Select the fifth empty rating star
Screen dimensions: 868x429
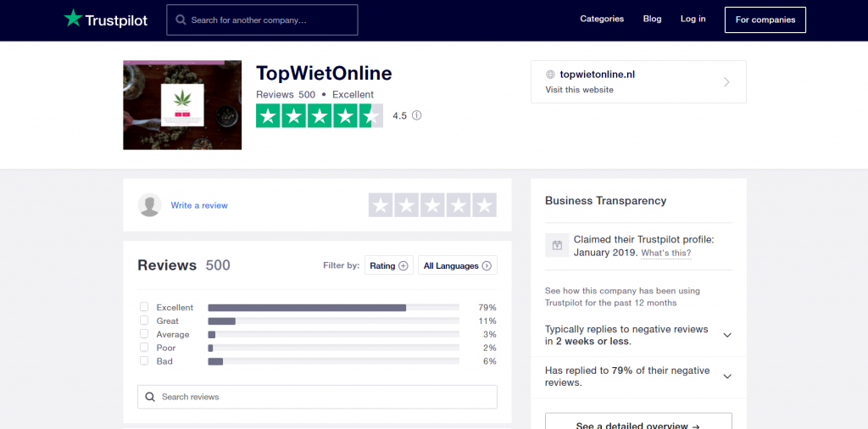tap(484, 205)
